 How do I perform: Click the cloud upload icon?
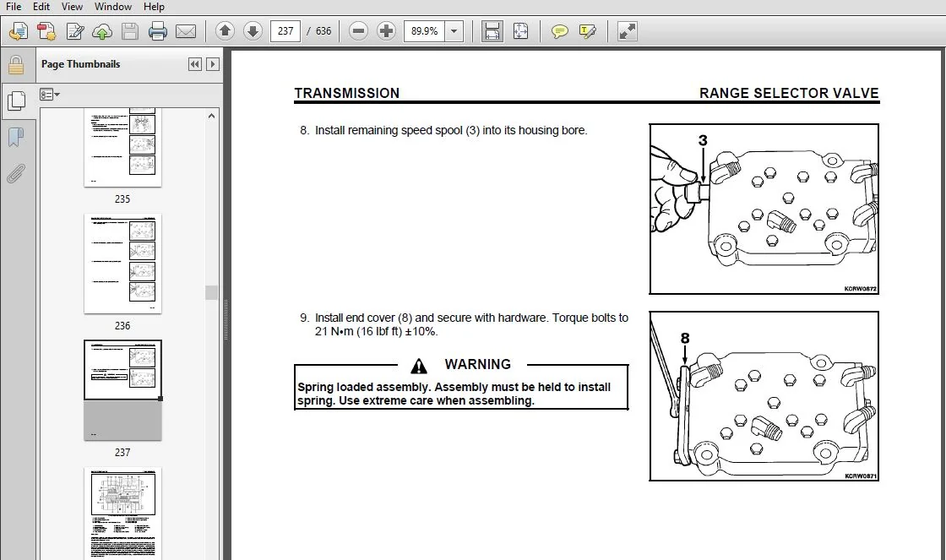pos(102,30)
